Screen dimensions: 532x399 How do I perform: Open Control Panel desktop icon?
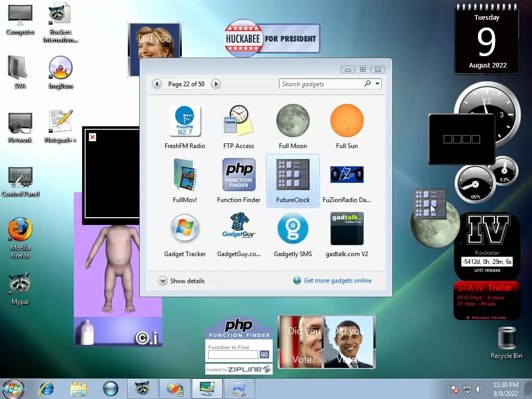(x=20, y=182)
